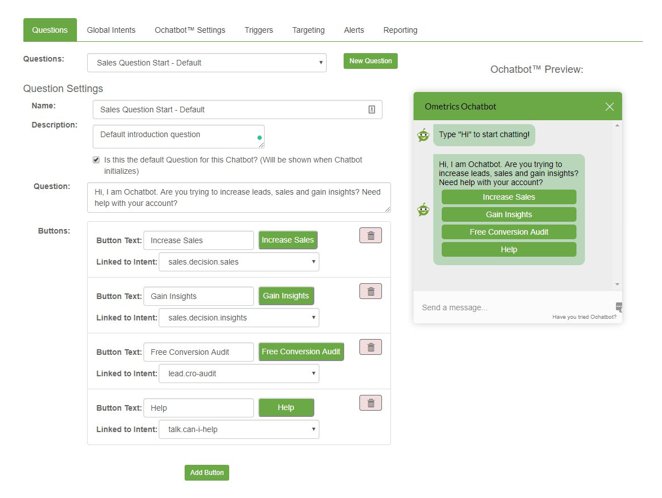
Task: Open the Alerts tab
Action: tap(354, 30)
